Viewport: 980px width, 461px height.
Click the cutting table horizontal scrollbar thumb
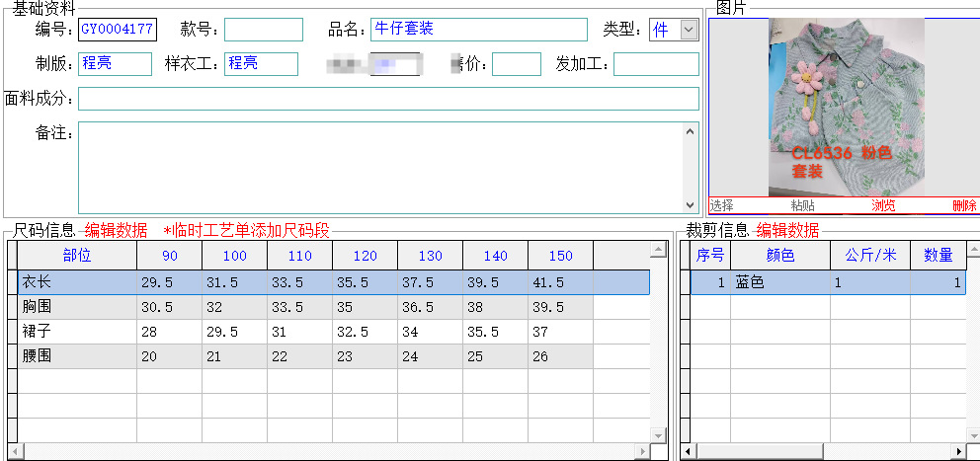pyautogui.click(x=760, y=450)
